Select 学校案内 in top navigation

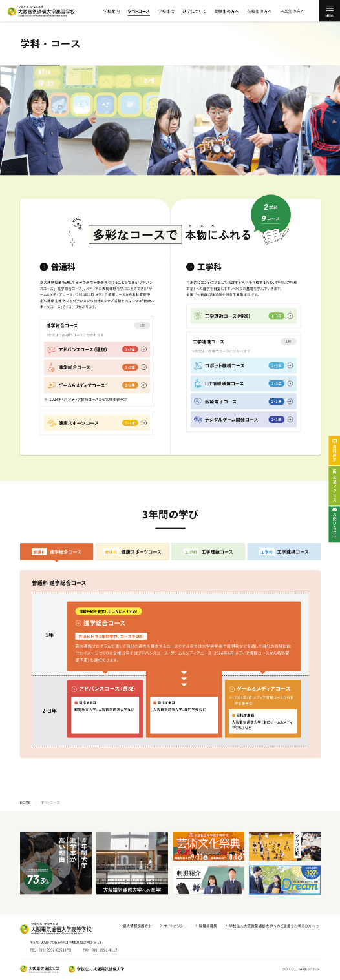click(x=111, y=12)
